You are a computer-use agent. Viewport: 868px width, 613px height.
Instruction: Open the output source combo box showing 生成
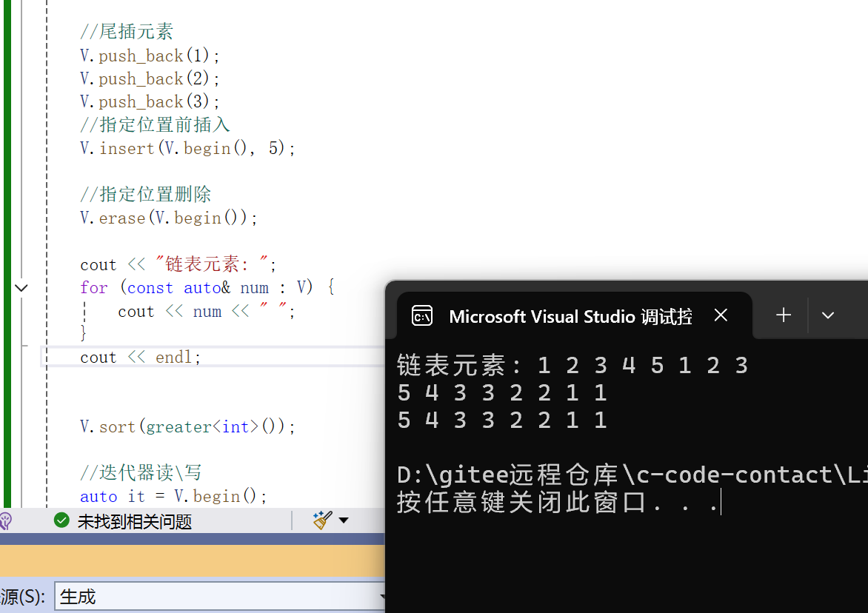coord(220,596)
